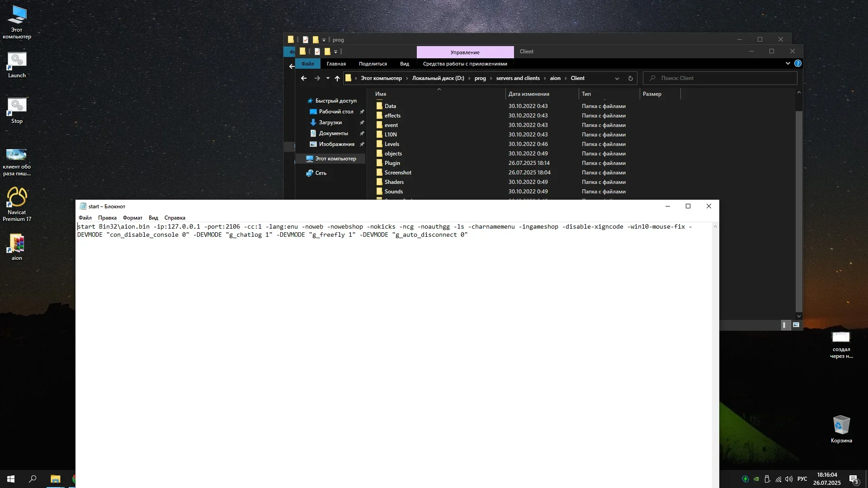Open explorer help question mark icon

[x=798, y=63]
